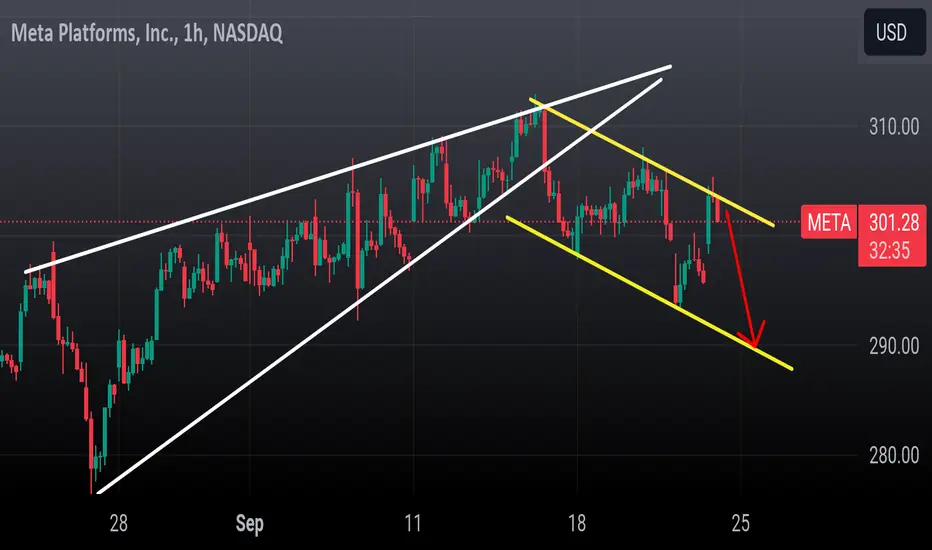Viewport: 932px width, 550px height.
Task: Click the 18 date axis label
Action: 577,523
